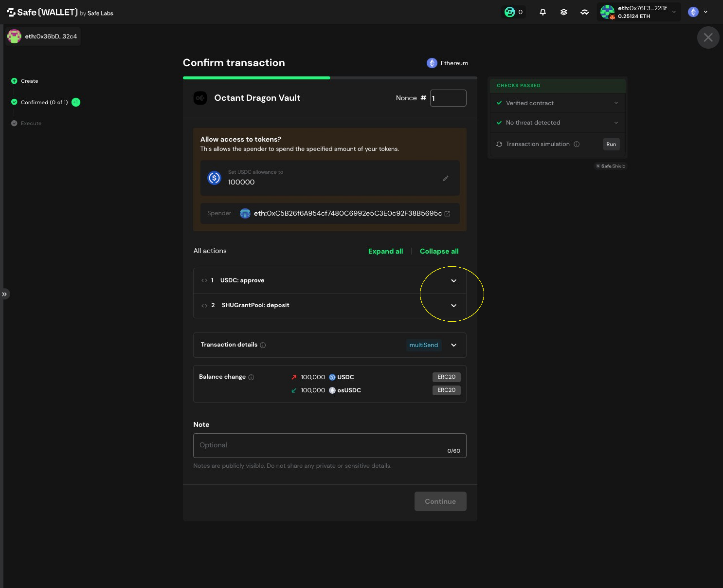Click the Transaction details info icon

pyautogui.click(x=263, y=345)
